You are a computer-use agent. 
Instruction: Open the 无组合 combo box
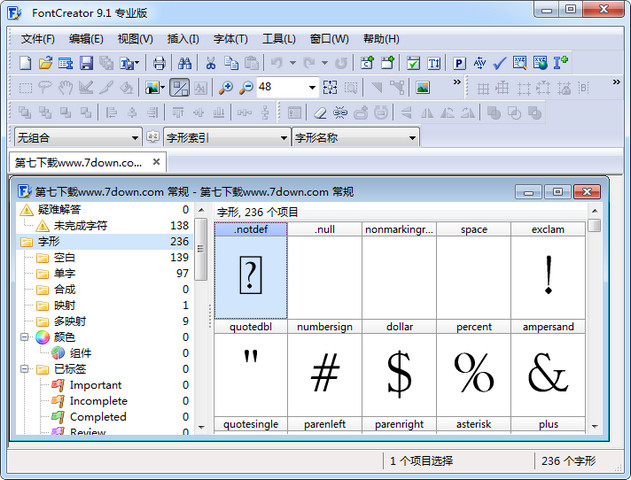point(135,137)
